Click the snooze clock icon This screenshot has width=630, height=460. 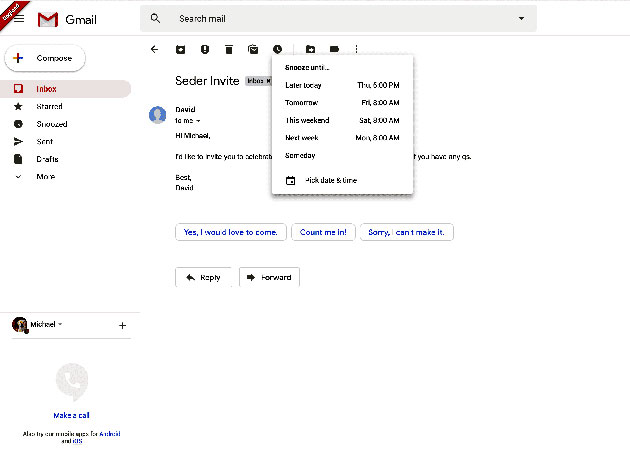coord(277,48)
